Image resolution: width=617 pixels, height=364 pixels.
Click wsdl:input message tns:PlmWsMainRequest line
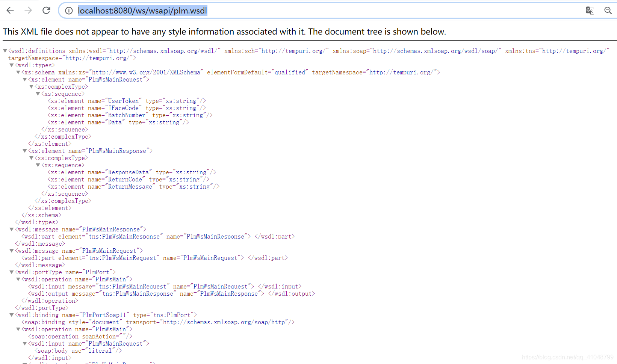click(x=165, y=286)
